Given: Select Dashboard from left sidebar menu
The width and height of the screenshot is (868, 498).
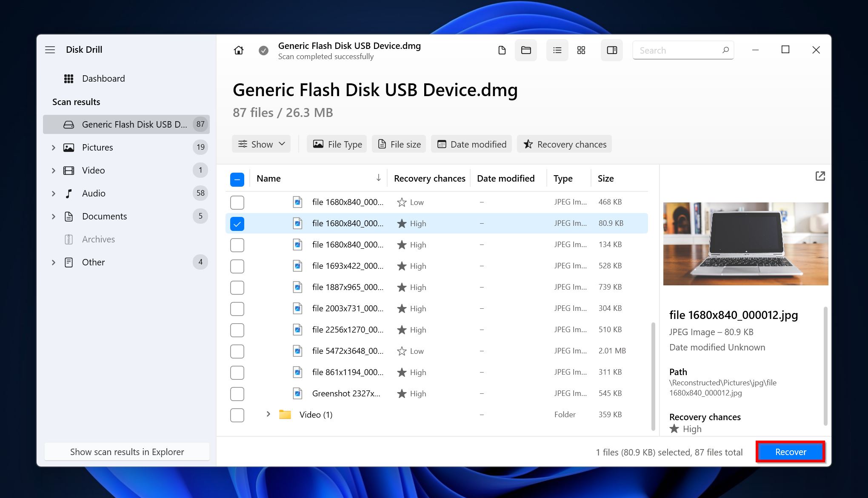Looking at the screenshot, I should pyautogui.click(x=103, y=78).
